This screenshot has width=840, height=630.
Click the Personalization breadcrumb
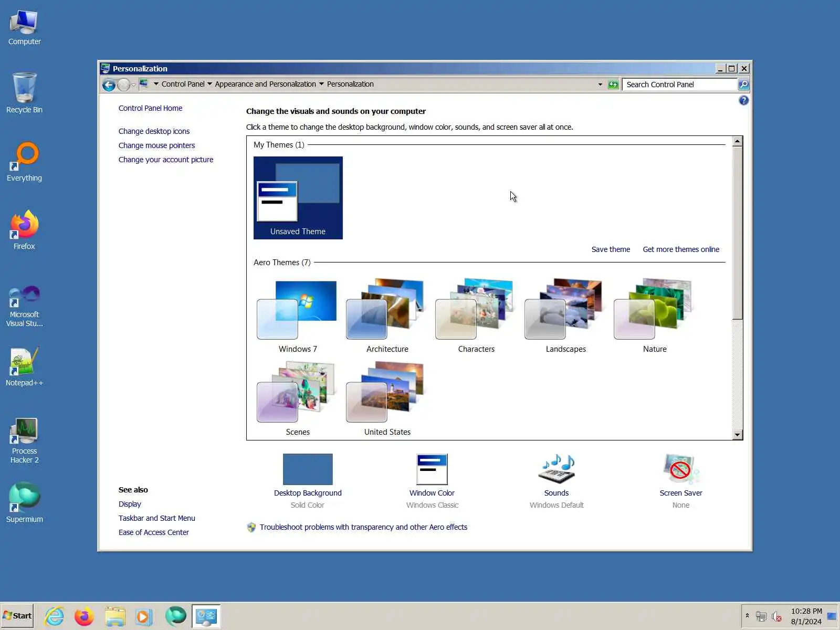[x=350, y=84]
